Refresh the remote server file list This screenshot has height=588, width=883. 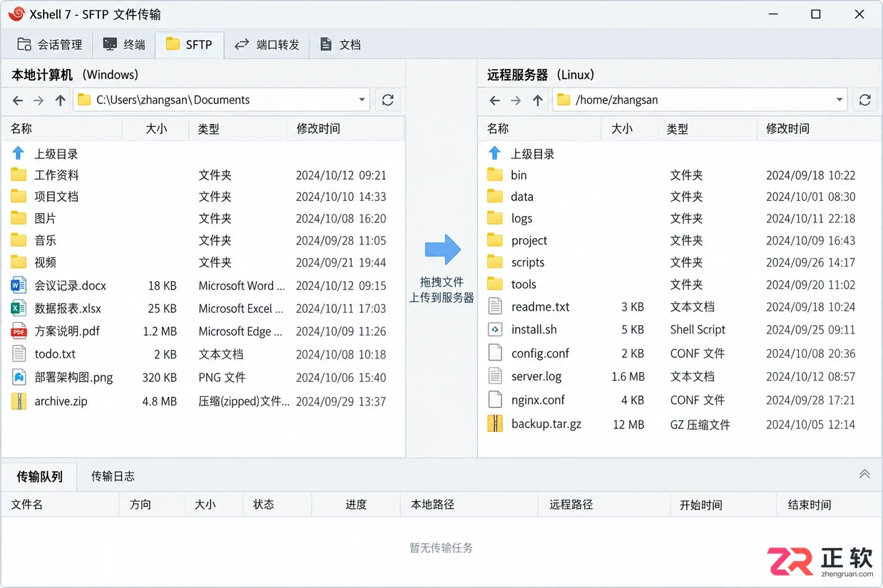pyautogui.click(x=864, y=100)
